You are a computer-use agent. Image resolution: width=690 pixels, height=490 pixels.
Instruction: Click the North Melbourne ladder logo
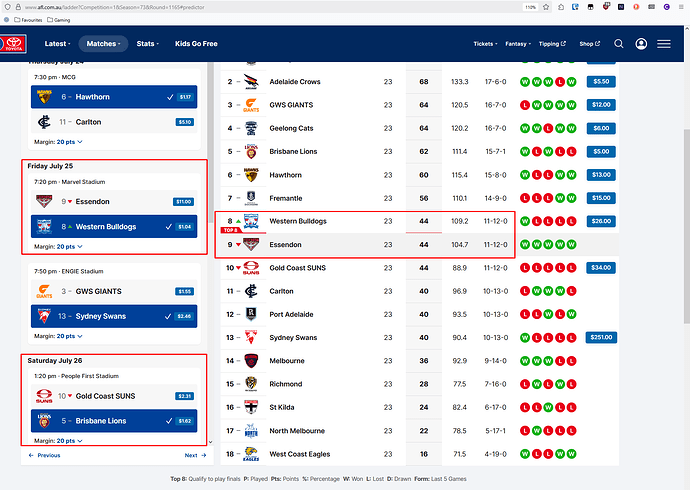pyautogui.click(x=251, y=431)
